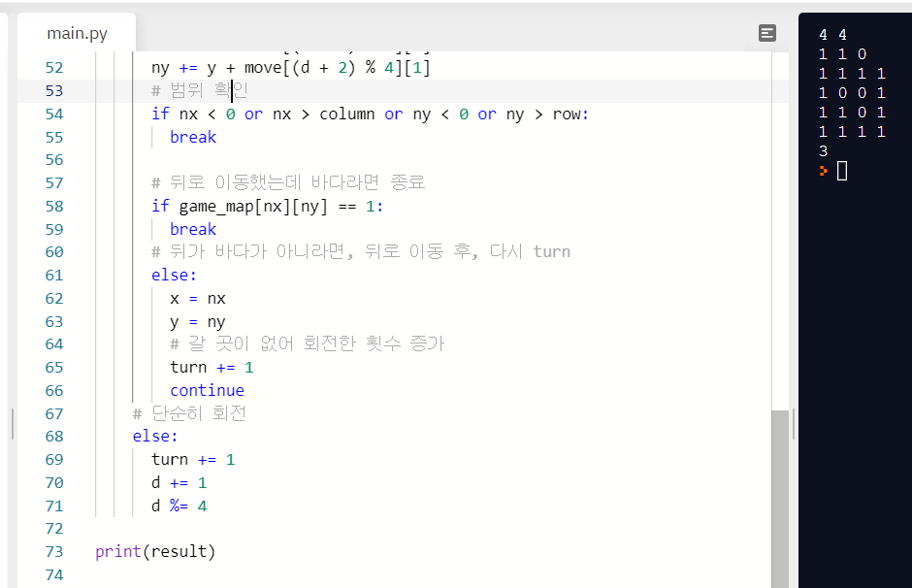This screenshot has height=588, width=912.
Task: Click 'd %= 4' on line 71
Action: [179, 506]
